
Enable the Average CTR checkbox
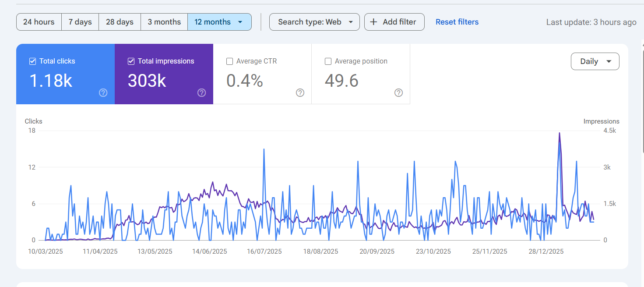click(x=229, y=61)
